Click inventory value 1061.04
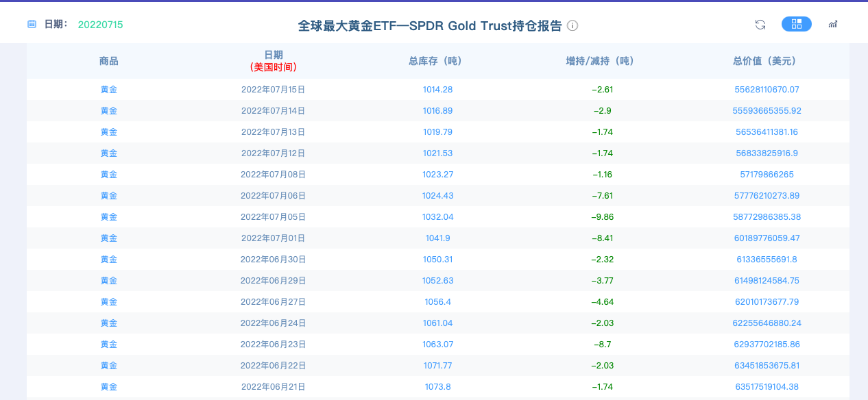868x400 pixels. click(438, 323)
